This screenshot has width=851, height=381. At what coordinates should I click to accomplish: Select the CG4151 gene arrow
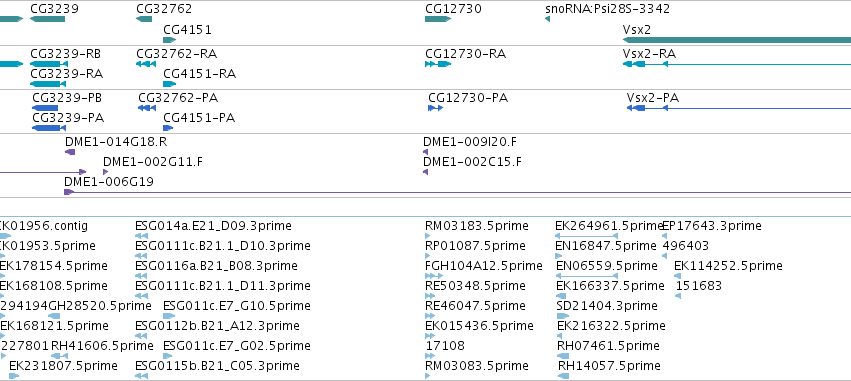click(170, 40)
